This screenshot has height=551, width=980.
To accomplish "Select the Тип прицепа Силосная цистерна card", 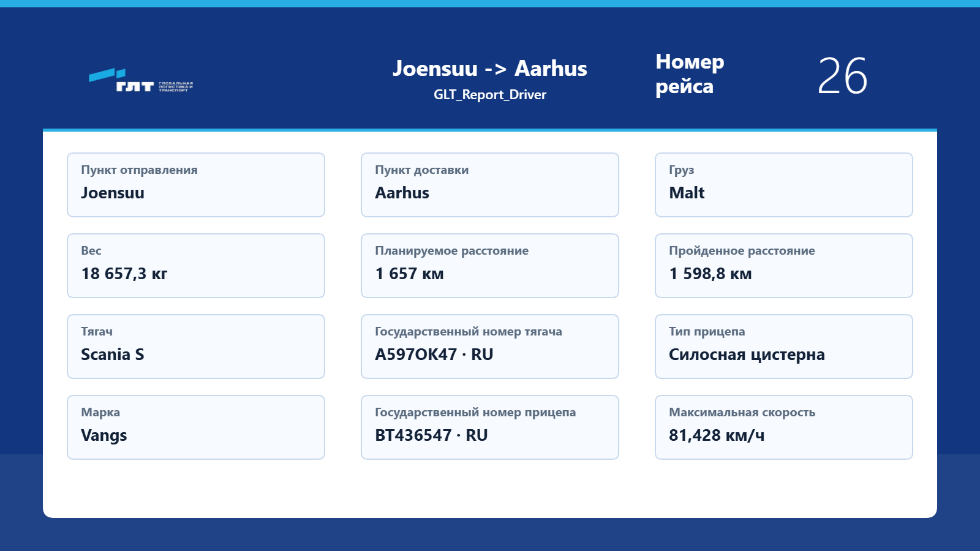I will click(784, 347).
